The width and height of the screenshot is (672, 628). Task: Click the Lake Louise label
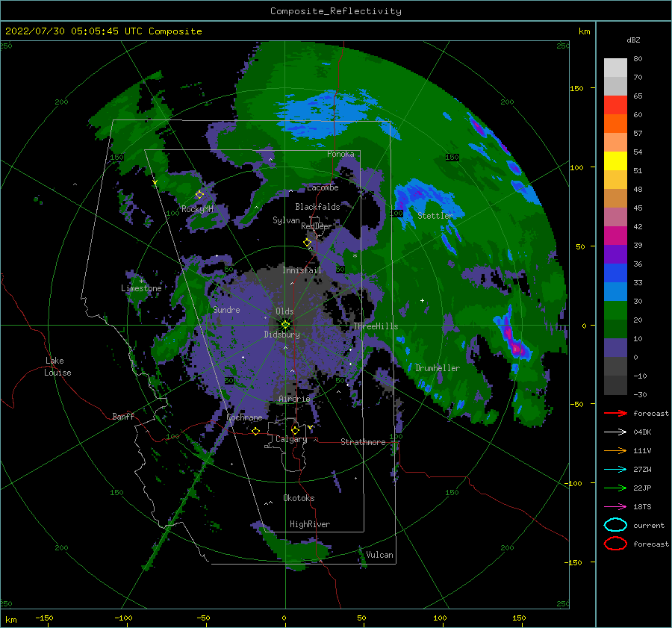tap(58, 367)
